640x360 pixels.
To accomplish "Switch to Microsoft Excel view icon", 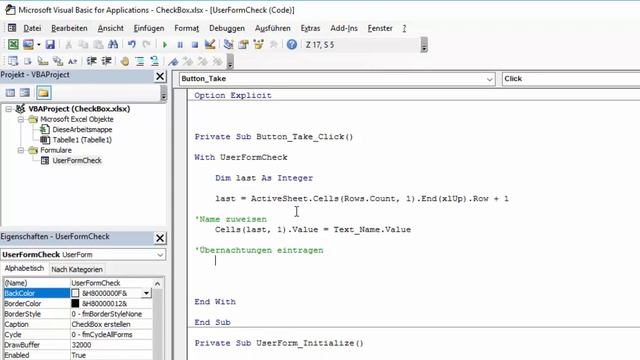I will [x=13, y=44].
